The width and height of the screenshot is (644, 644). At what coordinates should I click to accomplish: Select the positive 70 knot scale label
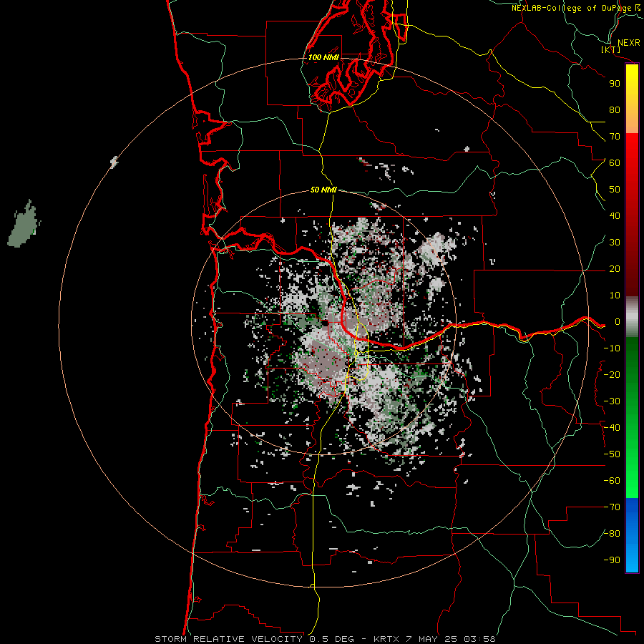(x=615, y=137)
